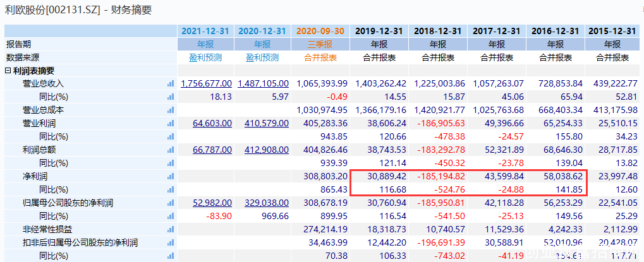Click chart icon beside 营业利润 同比(%)
The image size is (644, 262).
coord(171,137)
